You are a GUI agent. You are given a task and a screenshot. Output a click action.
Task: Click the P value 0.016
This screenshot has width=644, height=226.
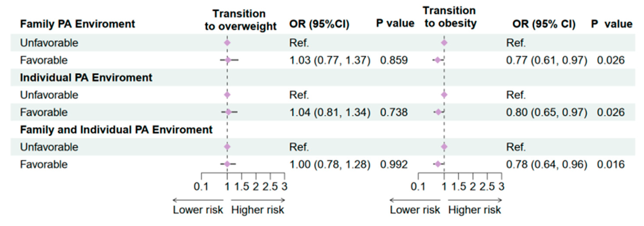[x=611, y=164]
